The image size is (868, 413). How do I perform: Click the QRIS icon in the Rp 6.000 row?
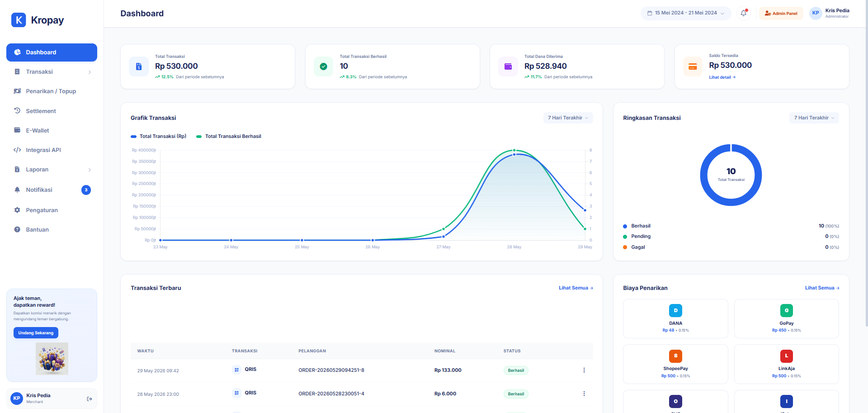coord(236,393)
